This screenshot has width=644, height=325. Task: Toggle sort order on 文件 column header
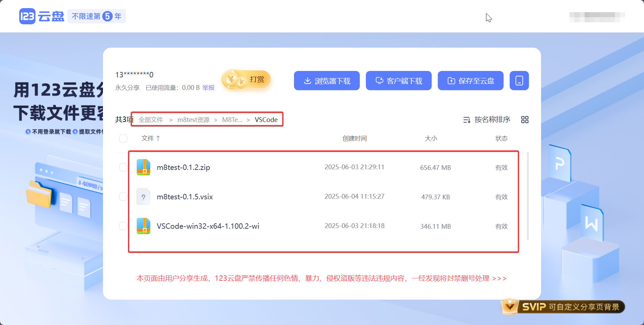pos(151,139)
